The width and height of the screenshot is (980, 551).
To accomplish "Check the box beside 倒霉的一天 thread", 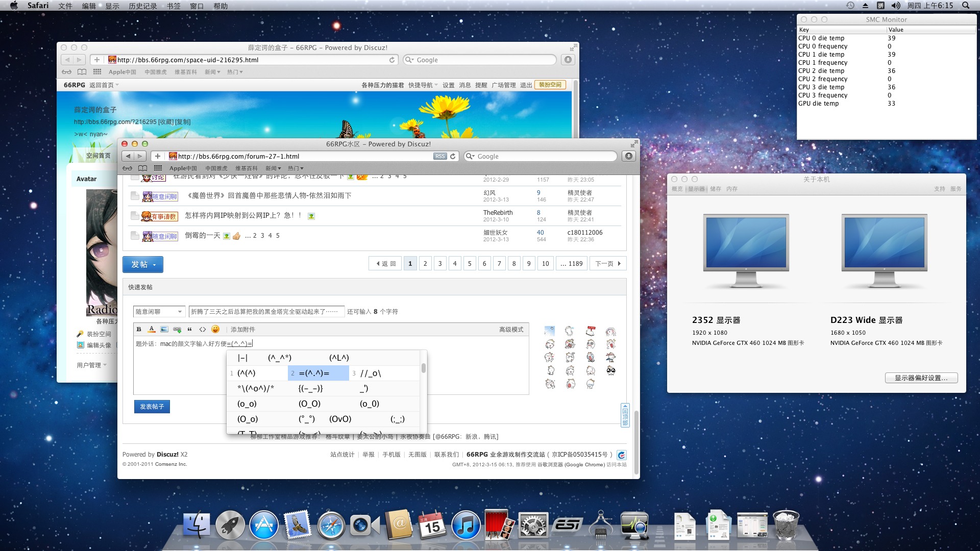I will [135, 236].
